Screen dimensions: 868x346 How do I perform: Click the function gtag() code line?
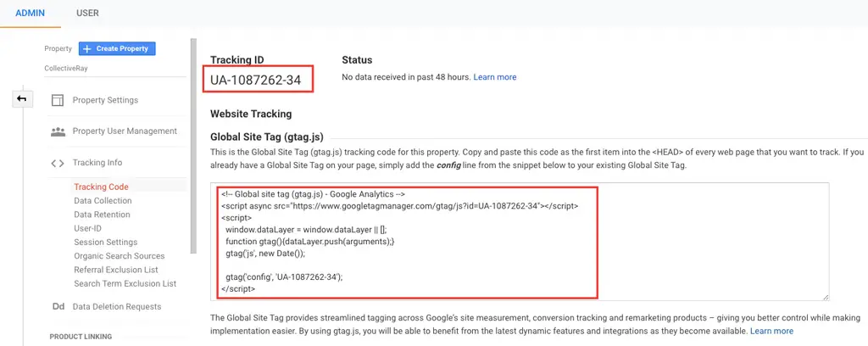click(x=310, y=242)
